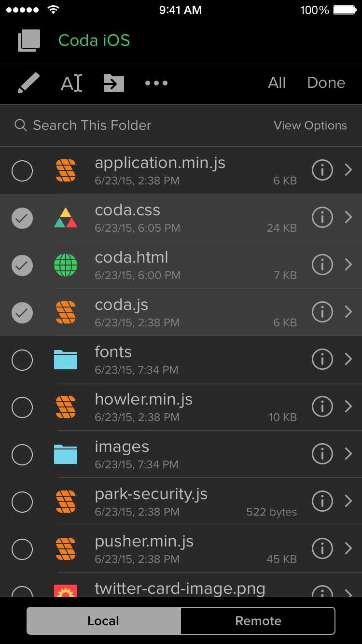Show info for howler.min.js
Image resolution: width=362 pixels, height=644 pixels.
pos(322,407)
